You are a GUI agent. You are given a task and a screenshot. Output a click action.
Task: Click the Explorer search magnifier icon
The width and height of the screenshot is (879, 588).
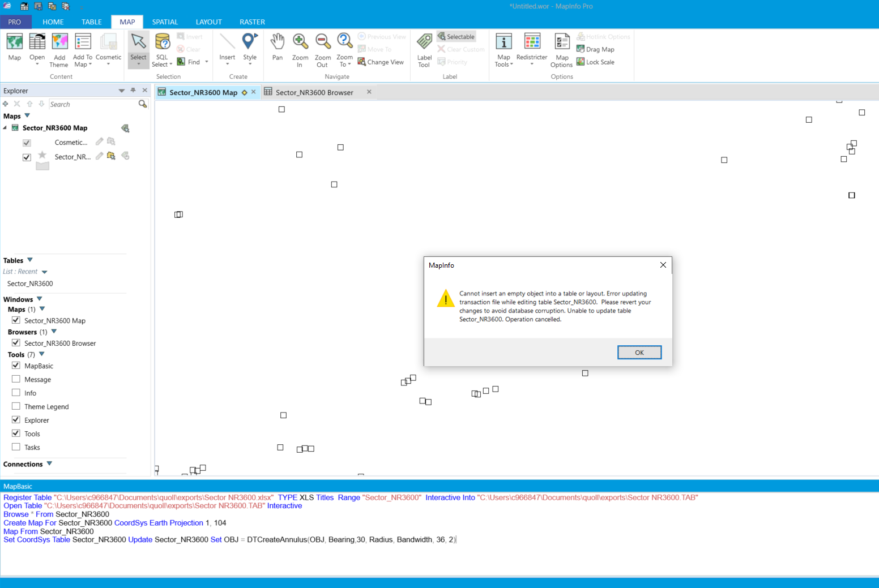point(143,104)
